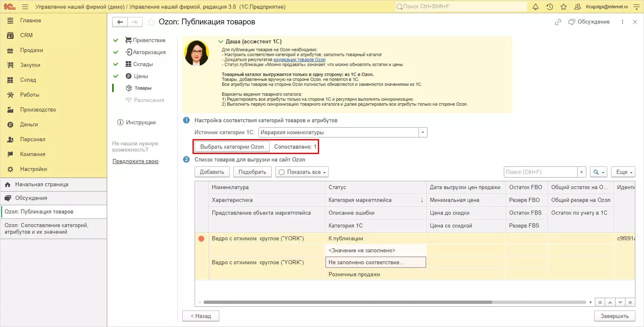The height and width of the screenshot is (327, 644).
Task: Select the Не заполнено соответствие cell
Action: point(376,263)
